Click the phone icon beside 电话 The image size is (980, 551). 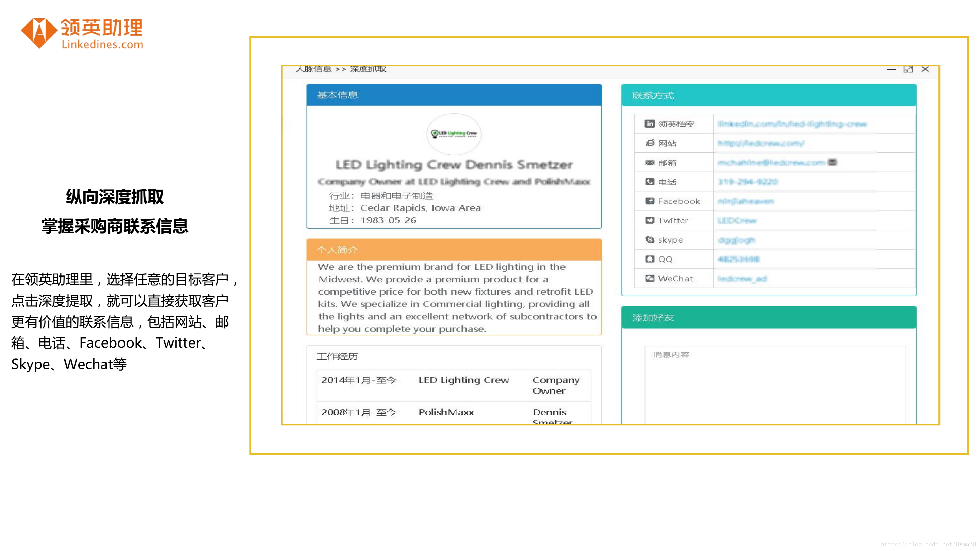[650, 182]
